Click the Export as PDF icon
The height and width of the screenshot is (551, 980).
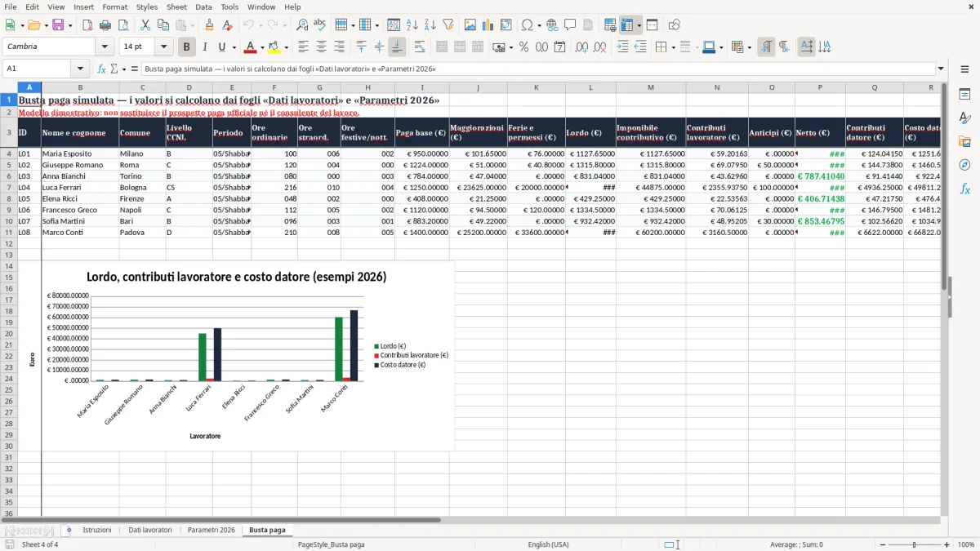tap(87, 25)
